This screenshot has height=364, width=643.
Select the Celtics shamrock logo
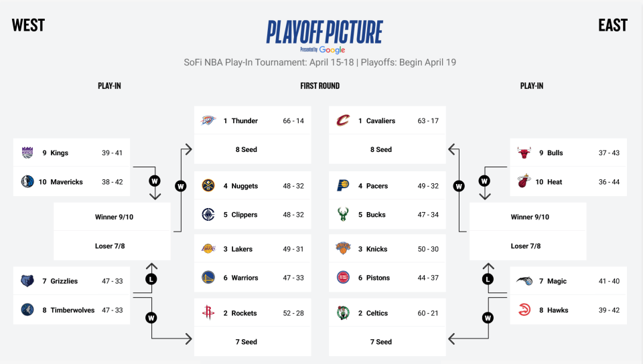(x=343, y=313)
